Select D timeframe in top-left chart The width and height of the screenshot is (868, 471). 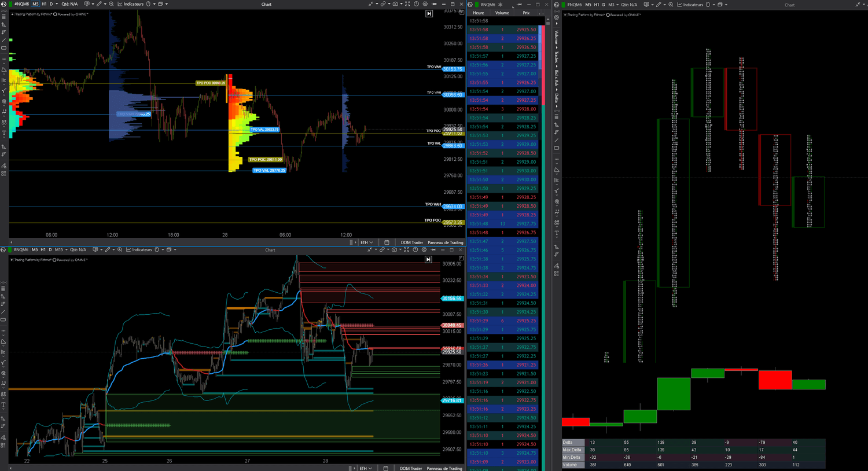(x=51, y=4)
